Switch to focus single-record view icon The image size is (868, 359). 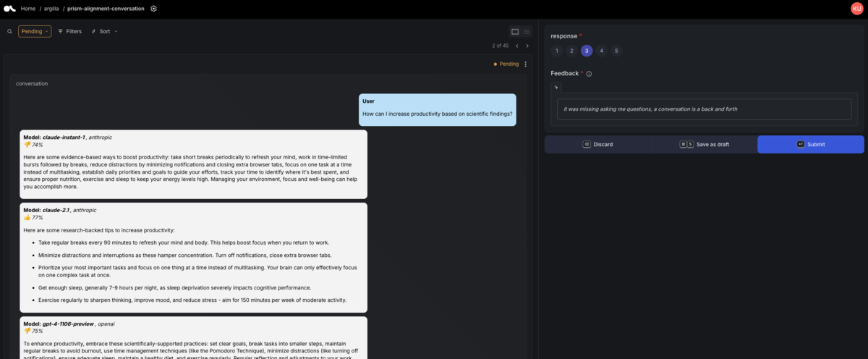515,31
